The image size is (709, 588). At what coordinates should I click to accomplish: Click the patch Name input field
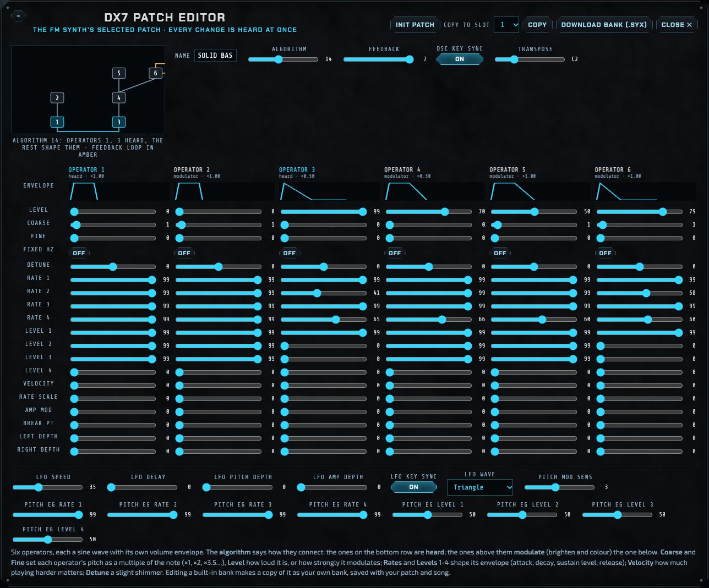click(x=215, y=55)
